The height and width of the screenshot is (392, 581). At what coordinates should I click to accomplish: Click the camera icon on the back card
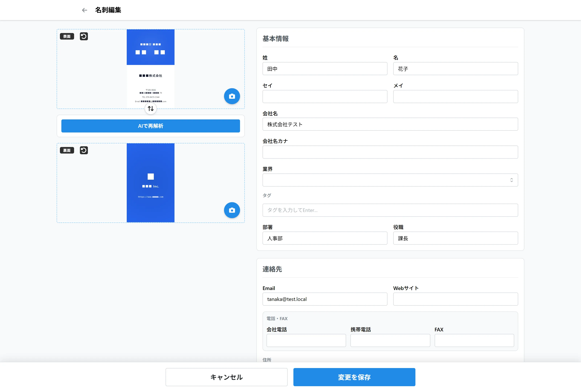[232, 210]
